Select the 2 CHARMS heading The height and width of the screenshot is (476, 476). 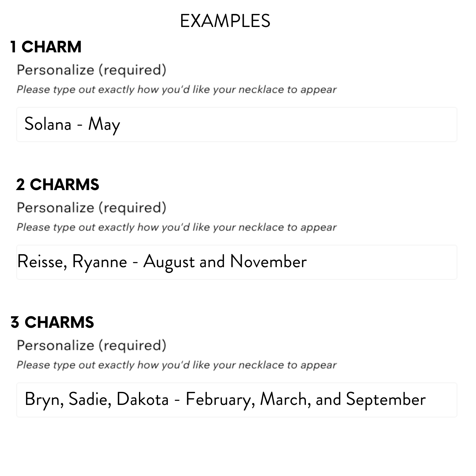click(58, 185)
